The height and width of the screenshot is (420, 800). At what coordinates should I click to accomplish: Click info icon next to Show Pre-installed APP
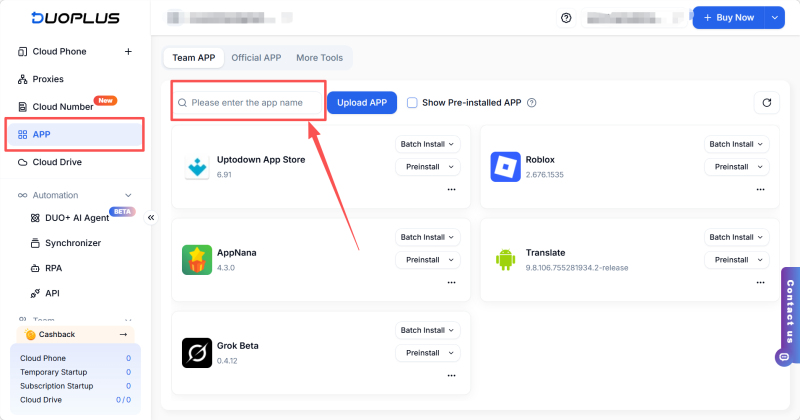[x=532, y=102]
